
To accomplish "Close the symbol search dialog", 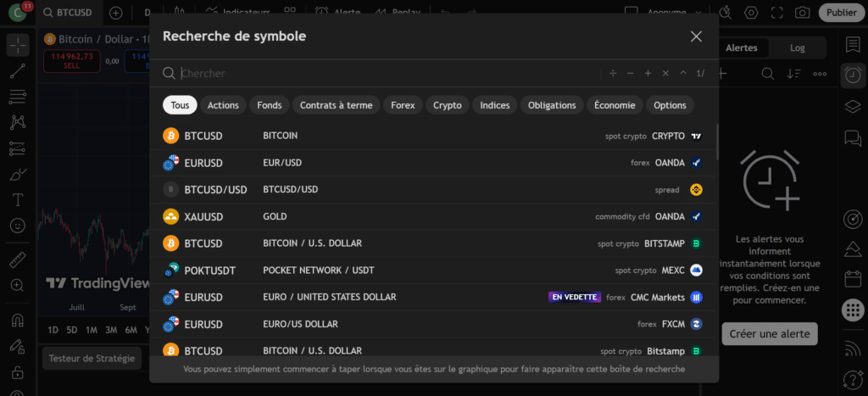I will pos(696,36).
